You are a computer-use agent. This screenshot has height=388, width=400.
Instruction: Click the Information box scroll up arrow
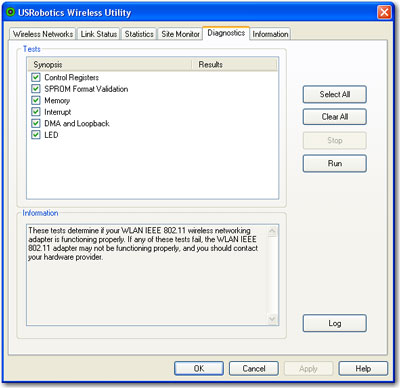pyautogui.click(x=272, y=231)
